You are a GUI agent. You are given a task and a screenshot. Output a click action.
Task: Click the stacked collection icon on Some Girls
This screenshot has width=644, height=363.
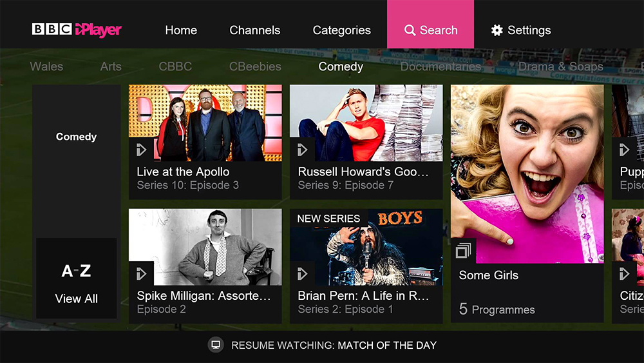click(463, 250)
